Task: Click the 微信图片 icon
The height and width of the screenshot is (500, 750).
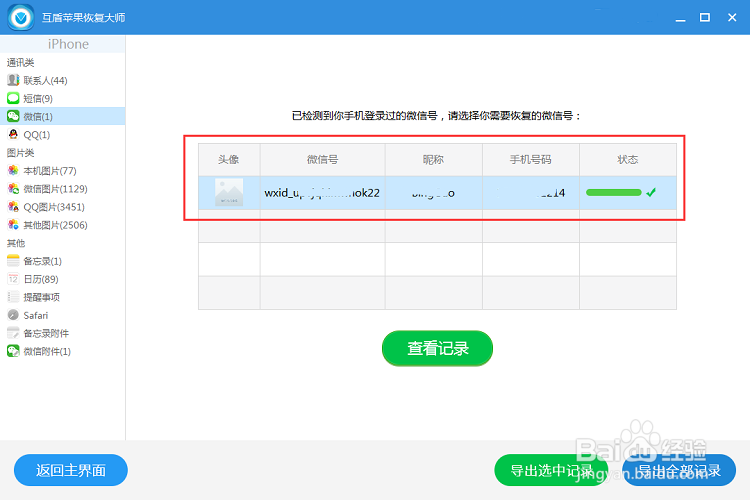Action: [x=13, y=189]
